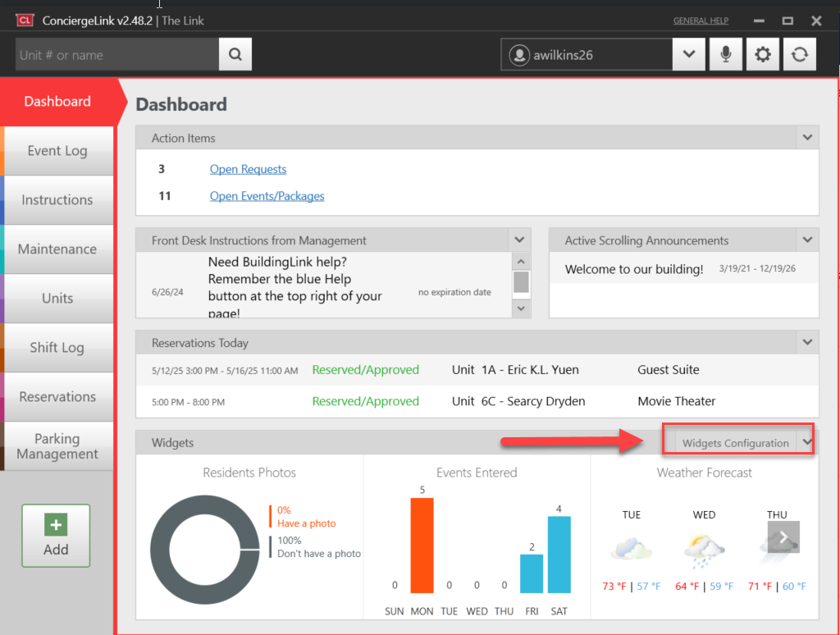Click the Residents Photos donut chart

pyautogui.click(x=204, y=550)
